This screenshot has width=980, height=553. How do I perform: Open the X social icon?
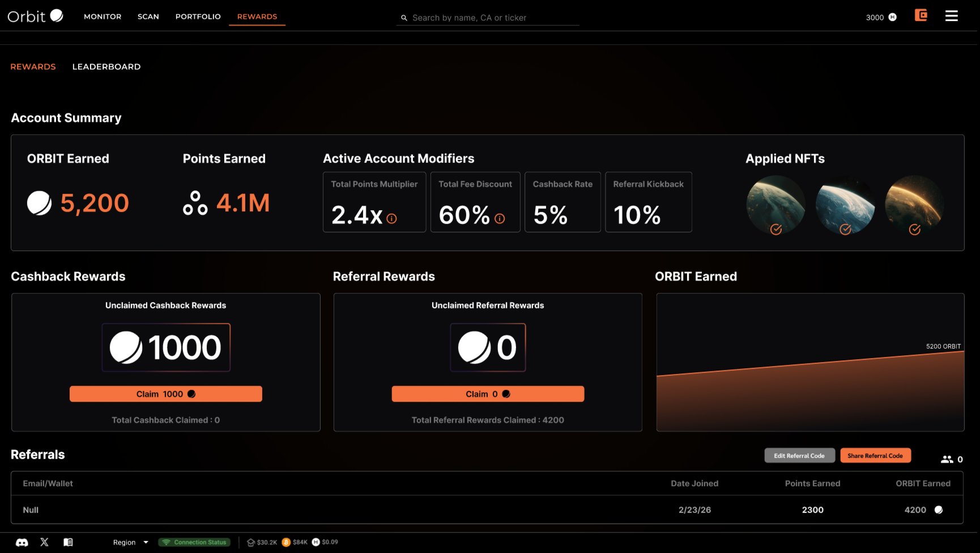(45, 542)
